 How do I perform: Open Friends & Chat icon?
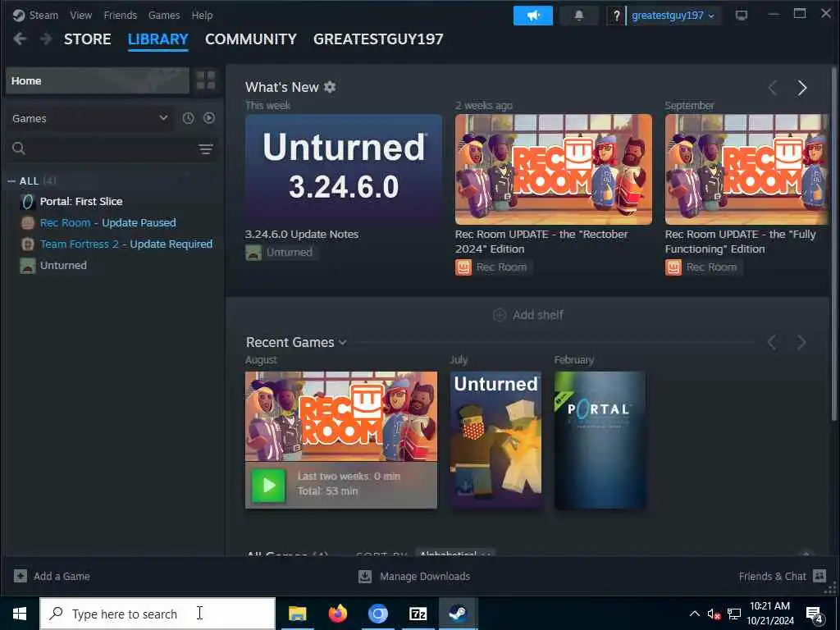819,576
